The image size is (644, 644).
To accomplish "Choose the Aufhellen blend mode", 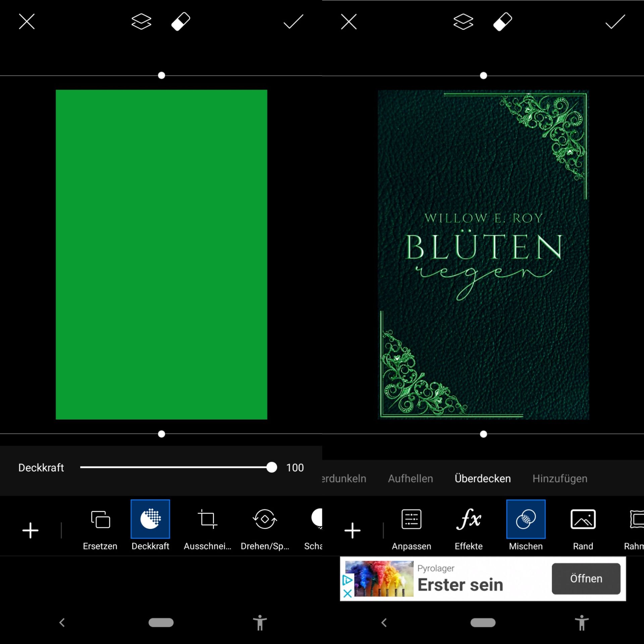I will (x=411, y=478).
